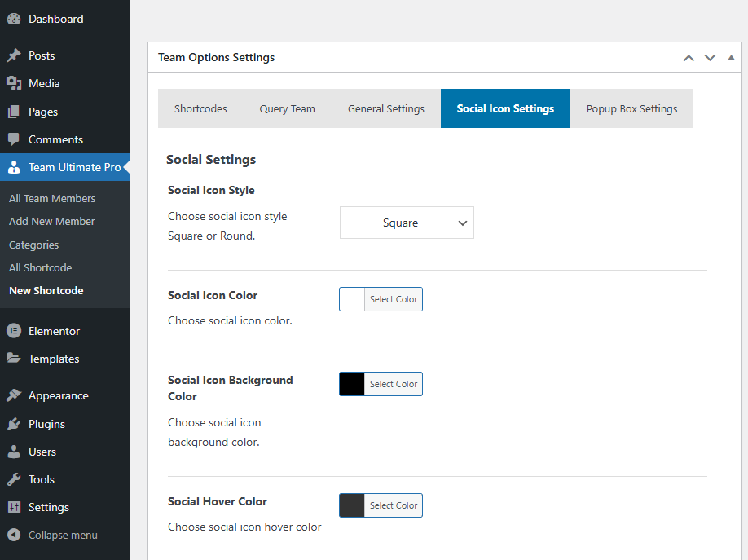Screen dimensions: 748x560
Task: Click the Elementor sidebar icon
Action: coord(14,331)
